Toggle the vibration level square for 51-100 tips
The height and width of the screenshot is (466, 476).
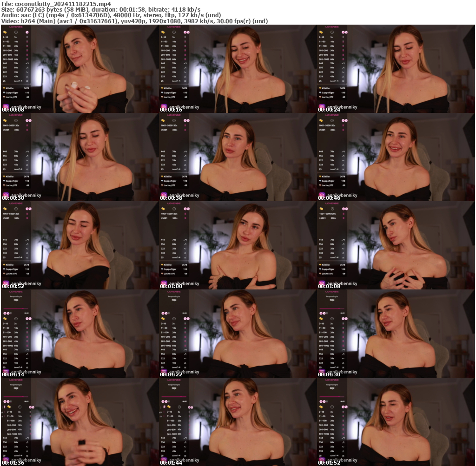[27, 45]
